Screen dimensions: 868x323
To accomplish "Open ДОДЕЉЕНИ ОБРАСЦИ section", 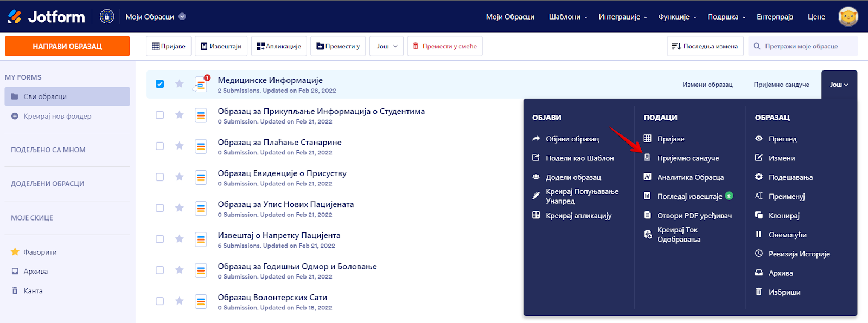I will tap(48, 184).
